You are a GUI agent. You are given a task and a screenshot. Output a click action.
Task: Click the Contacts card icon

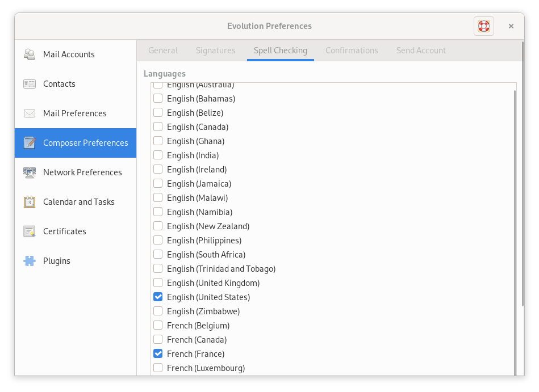[x=30, y=84]
